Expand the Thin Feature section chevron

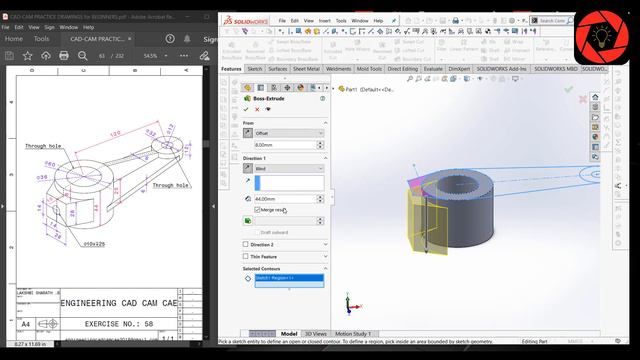click(x=325, y=256)
